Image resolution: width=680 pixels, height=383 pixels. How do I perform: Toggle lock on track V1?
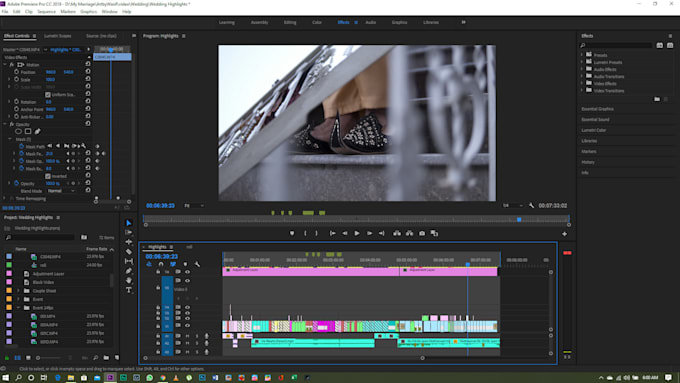pyautogui.click(x=158, y=325)
